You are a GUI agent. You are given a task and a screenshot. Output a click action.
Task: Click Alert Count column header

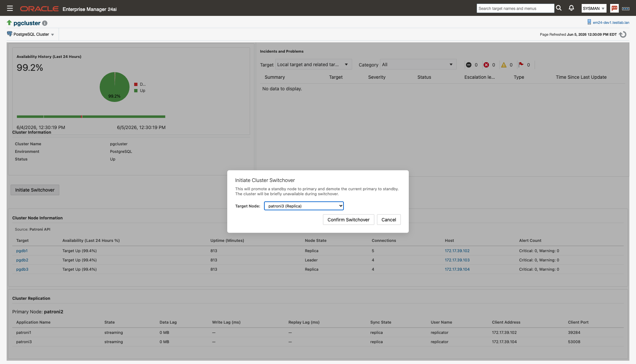tap(530, 241)
